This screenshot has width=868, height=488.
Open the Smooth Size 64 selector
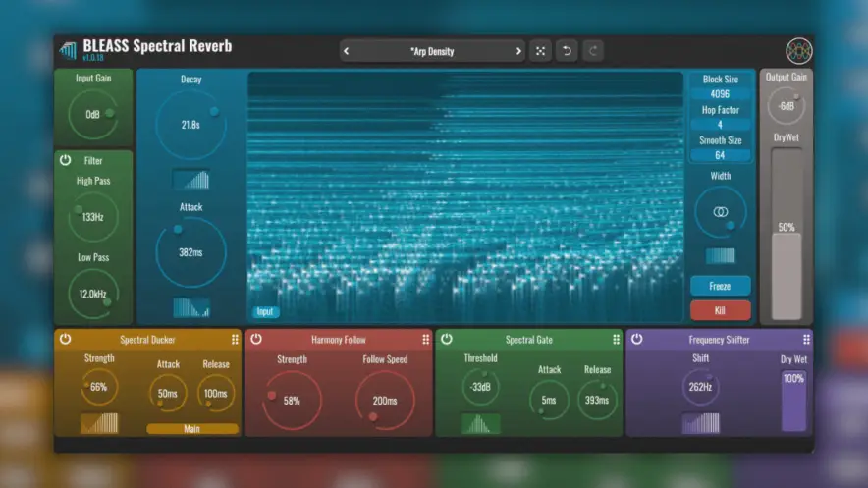click(x=720, y=155)
